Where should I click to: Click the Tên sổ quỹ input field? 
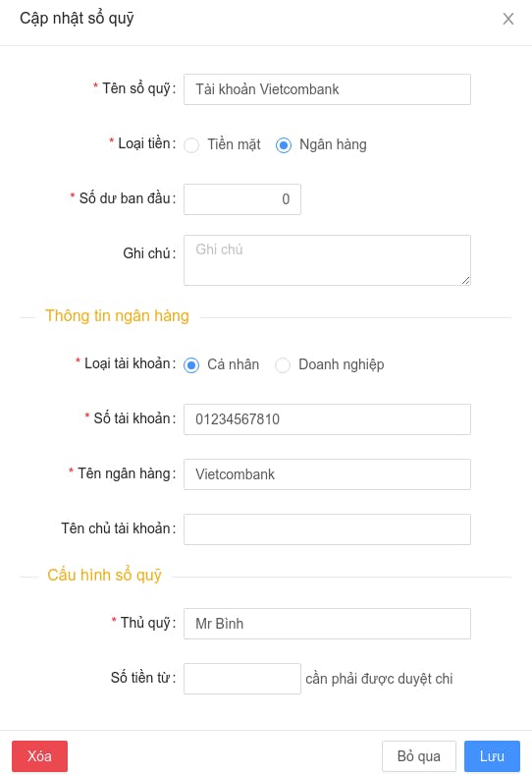point(327,89)
